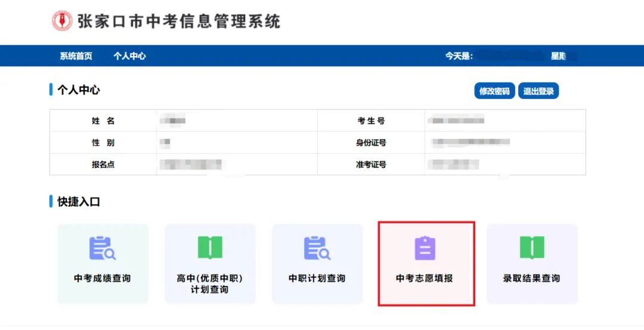Image resolution: width=644 pixels, height=330 pixels.
Task: Open the 中考志愿填报 card label
Action: pyautogui.click(x=425, y=278)
